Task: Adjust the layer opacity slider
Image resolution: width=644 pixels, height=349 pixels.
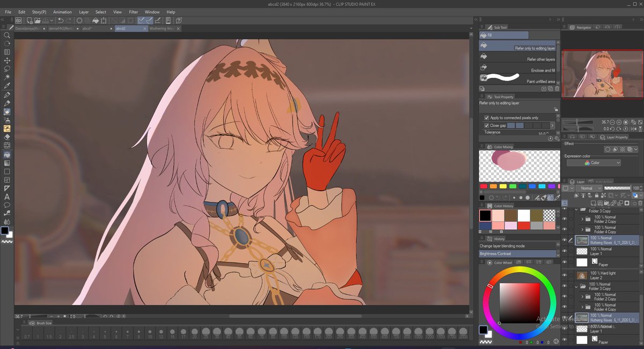Action: click(617, 188)
